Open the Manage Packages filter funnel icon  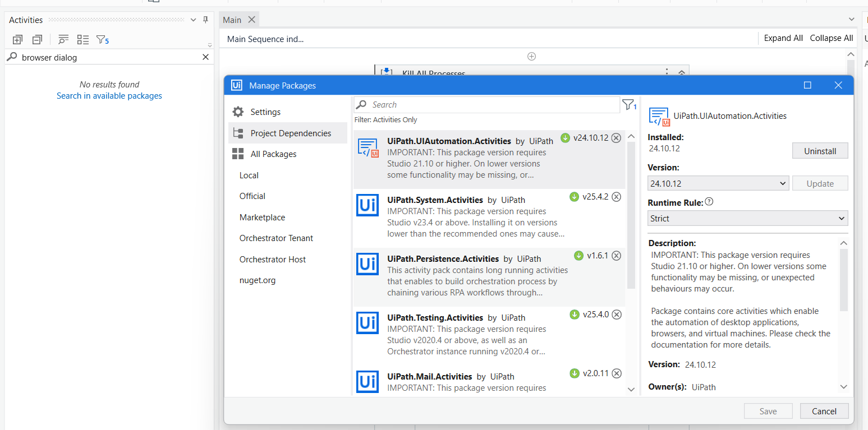pos(628,105)
